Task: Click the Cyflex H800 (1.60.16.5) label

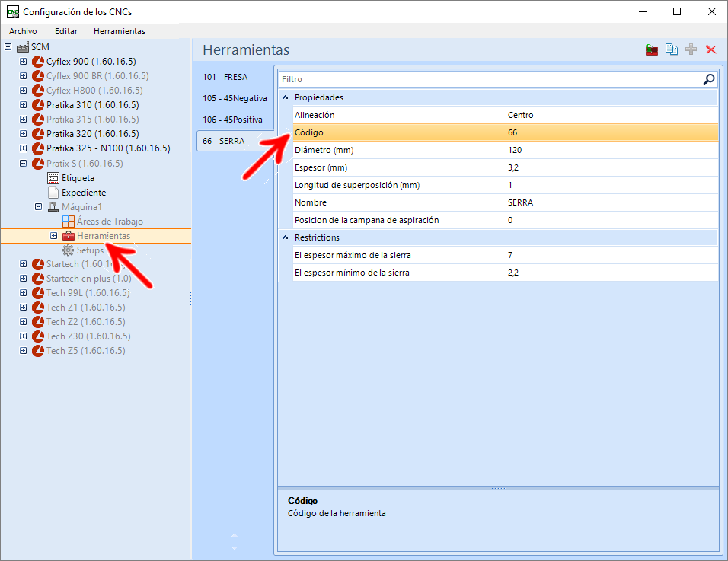Action: click(94, 91)
